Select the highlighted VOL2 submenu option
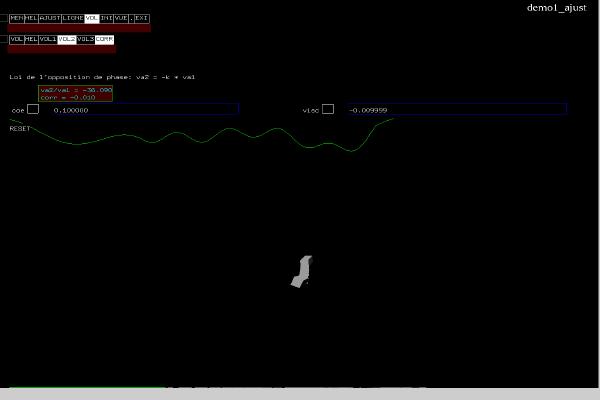600x400 pixels. click(67, 39)
